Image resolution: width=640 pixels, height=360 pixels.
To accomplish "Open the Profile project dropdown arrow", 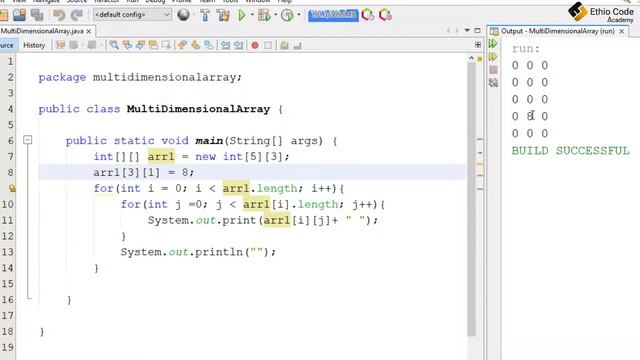I will (x=299, y=15).
